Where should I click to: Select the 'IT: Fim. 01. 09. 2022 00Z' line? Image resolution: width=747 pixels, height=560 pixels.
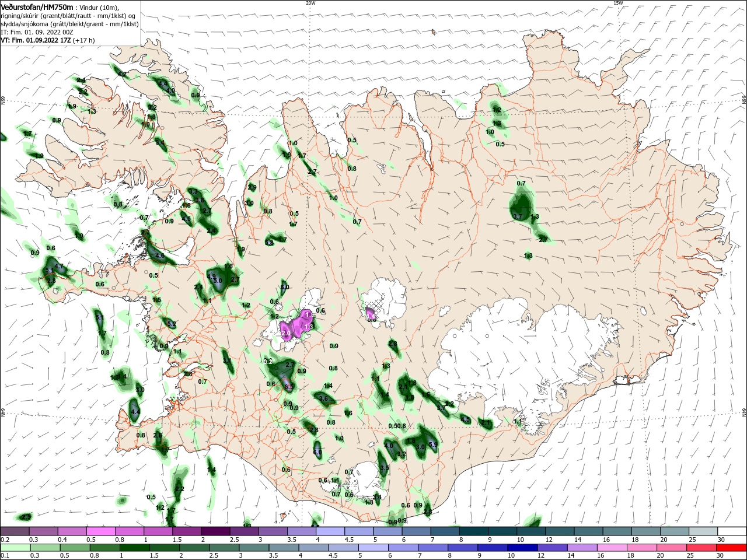(x=37, y=32)
